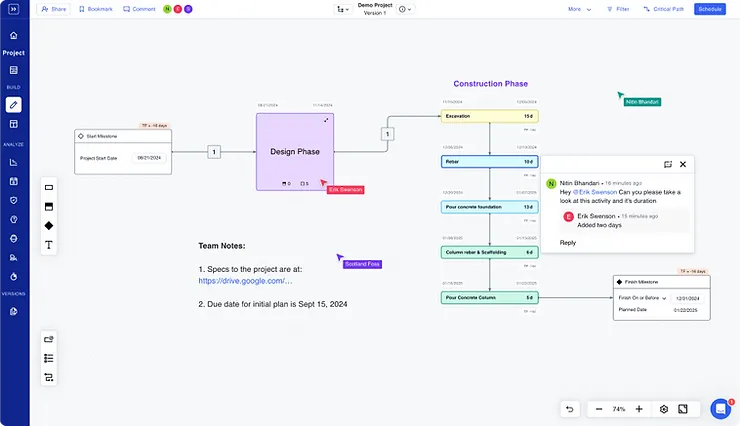Click the red E collaborator avatar
The height and width of the screenshot is (426, 740).
(178, 9)
